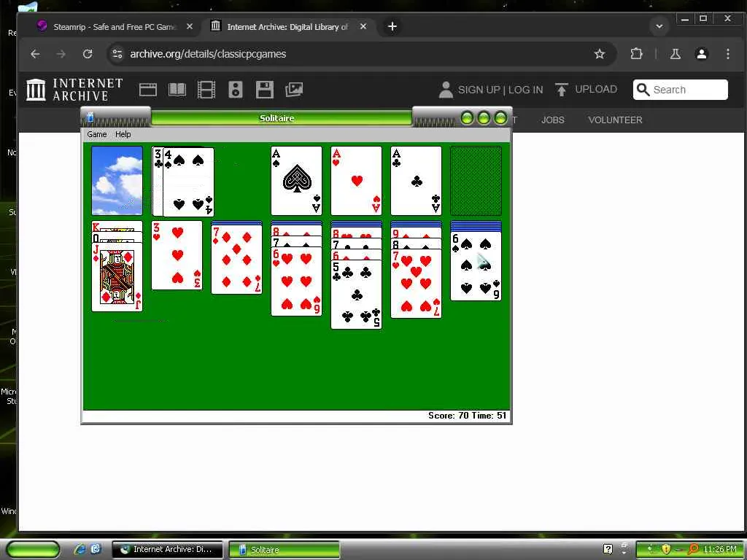Select the 7 of diamonds card
Screen dimensions: 747x560
click(236, 260)
